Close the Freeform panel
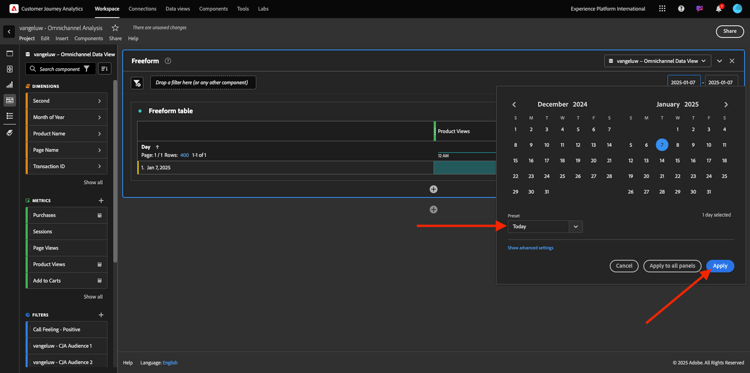 coord(732,61)
